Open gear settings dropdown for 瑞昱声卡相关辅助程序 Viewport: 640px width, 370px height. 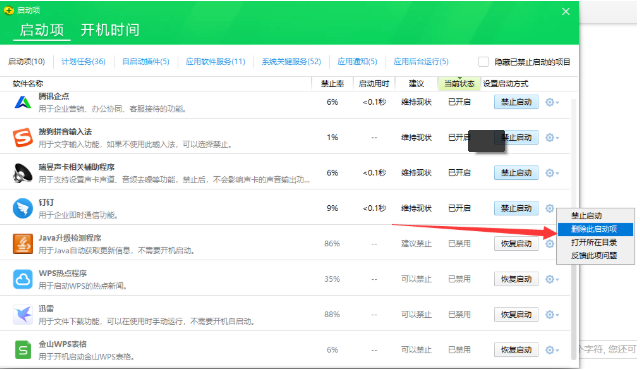click(552, 173)
